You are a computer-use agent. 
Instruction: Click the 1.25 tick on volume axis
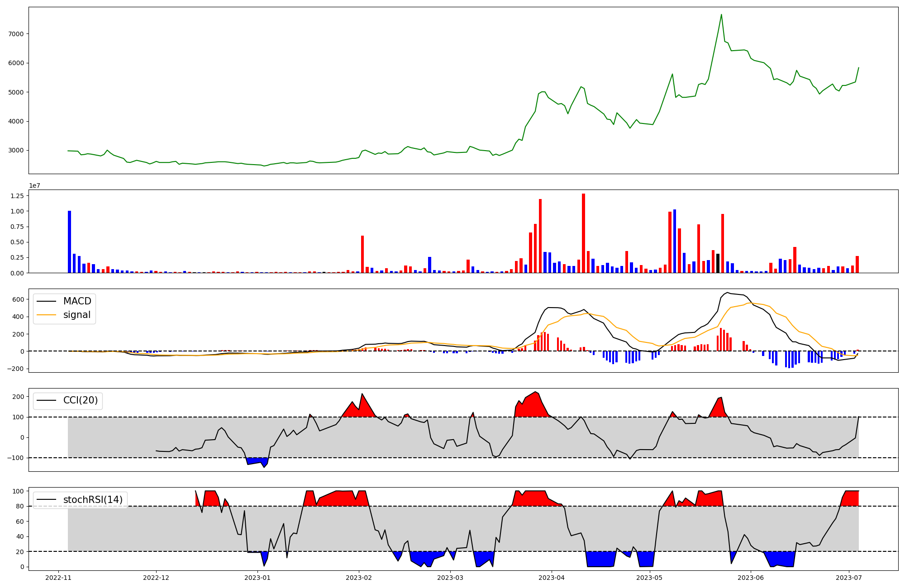17,196
